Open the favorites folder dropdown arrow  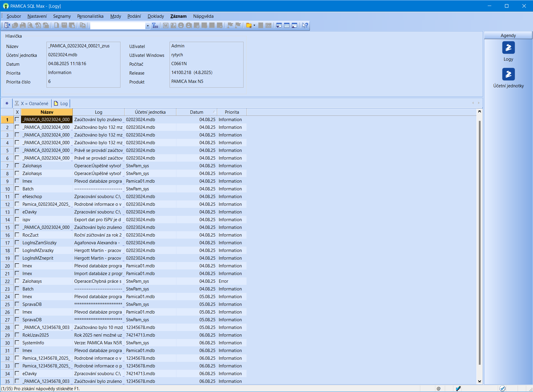tap(254, 25)
